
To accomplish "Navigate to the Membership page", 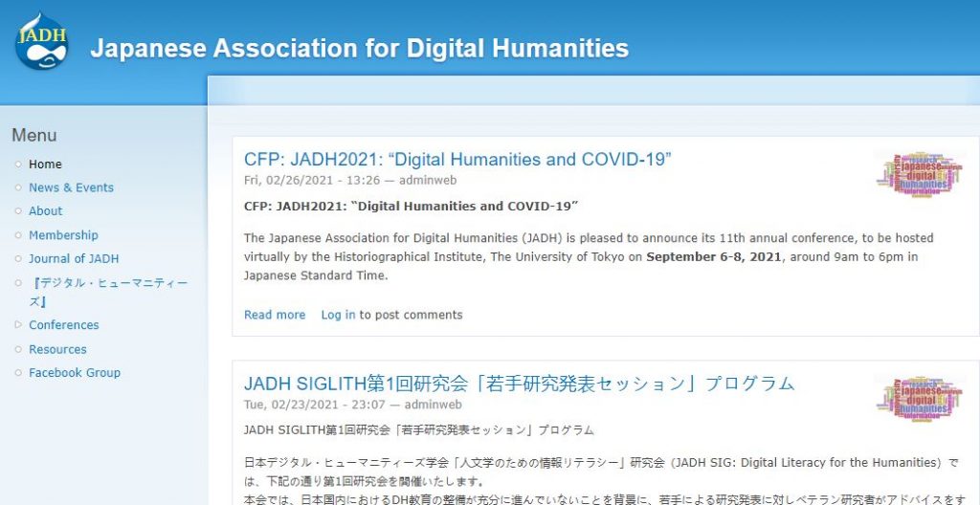I will [x=63, y=235].
